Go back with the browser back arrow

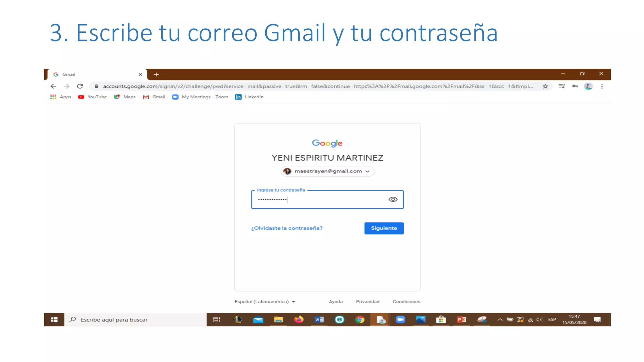click(x=53, y=86)
